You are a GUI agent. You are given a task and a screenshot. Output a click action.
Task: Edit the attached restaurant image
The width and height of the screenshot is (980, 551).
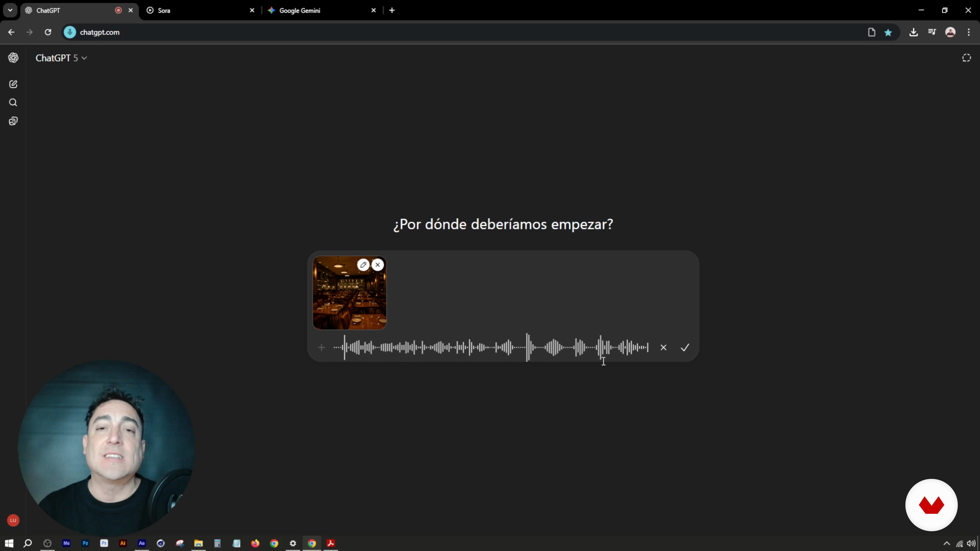point(363,265)
